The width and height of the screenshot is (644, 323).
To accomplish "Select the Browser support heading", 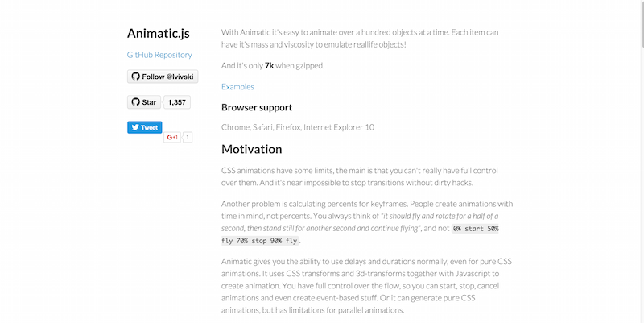I will 256,107.
